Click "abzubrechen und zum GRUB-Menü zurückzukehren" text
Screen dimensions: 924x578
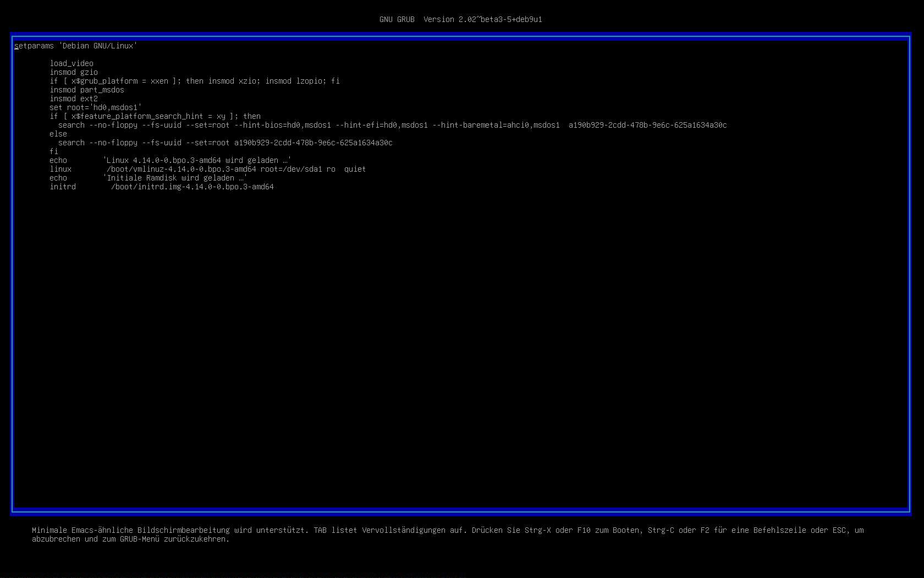pyautogui.click(x=131, y=539)
